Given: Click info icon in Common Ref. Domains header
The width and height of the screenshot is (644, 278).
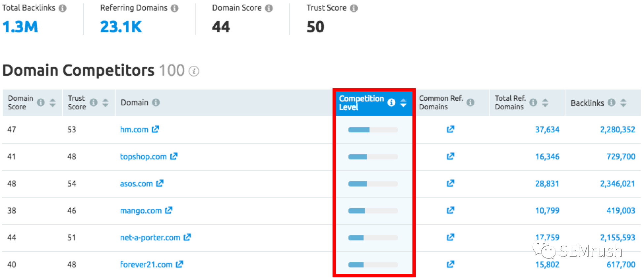Looking at the screenshot, I should coord(471,102).
